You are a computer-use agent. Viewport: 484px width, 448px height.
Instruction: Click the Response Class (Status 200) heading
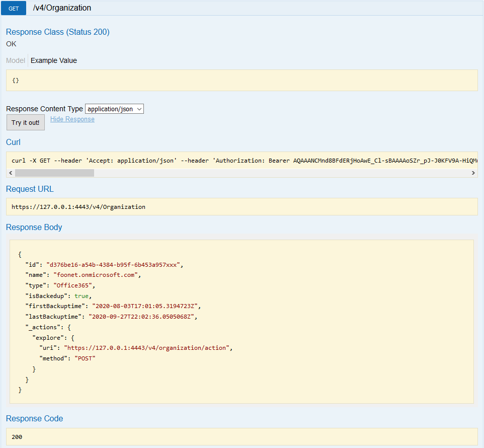(58, 32)
